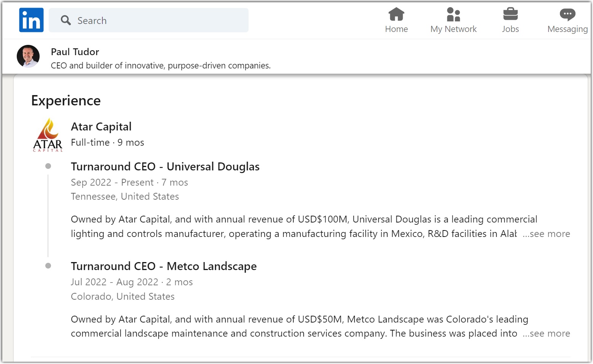
Task: Open the Turnaround CEO - Metco Landscape title
Action: pos(164,266)
